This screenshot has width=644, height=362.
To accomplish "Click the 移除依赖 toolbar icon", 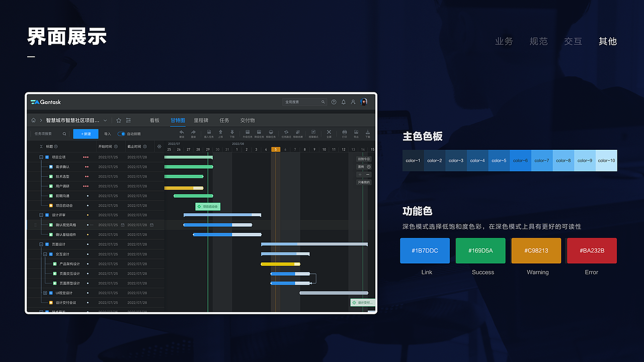I will click(x=298, y=132).
